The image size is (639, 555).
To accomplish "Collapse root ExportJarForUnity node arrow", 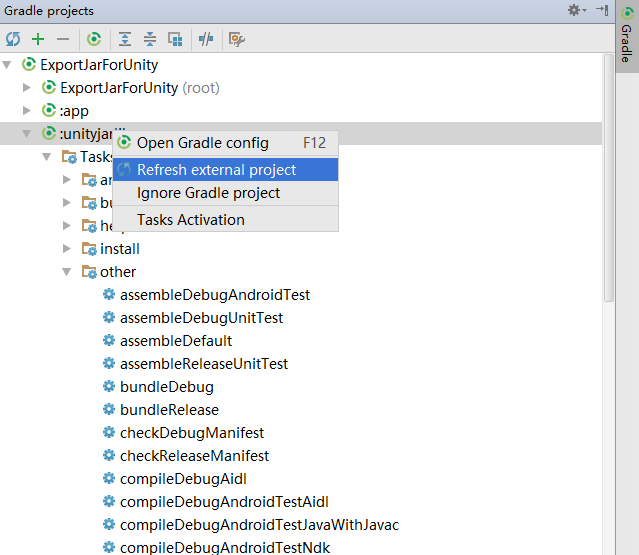I will point(7,64).
